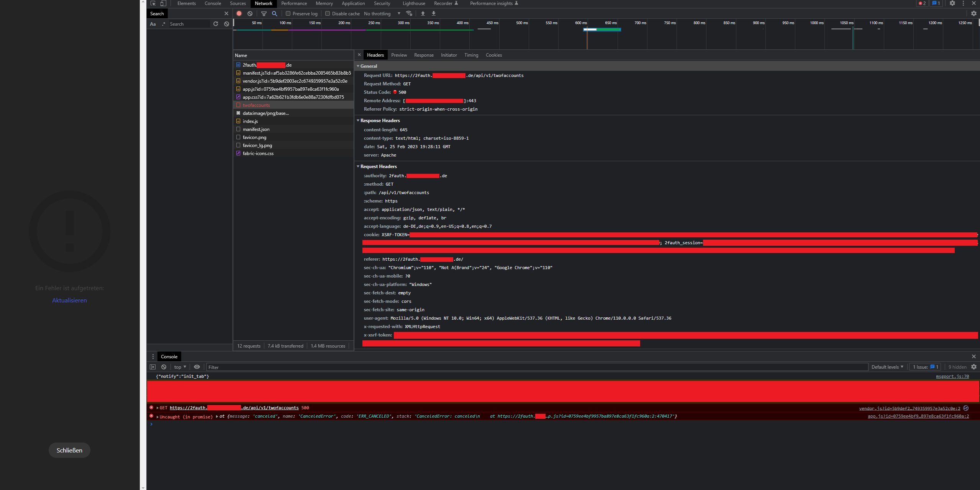
Task: Toggle the device toolbar
Action: [163, 3]
